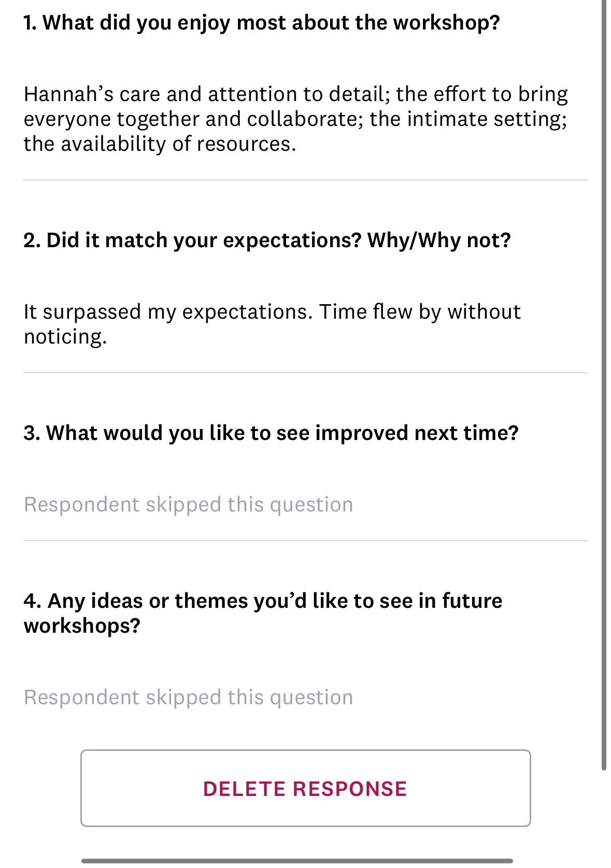Click the DELETE RESPONSE button

tap(305, 788)
